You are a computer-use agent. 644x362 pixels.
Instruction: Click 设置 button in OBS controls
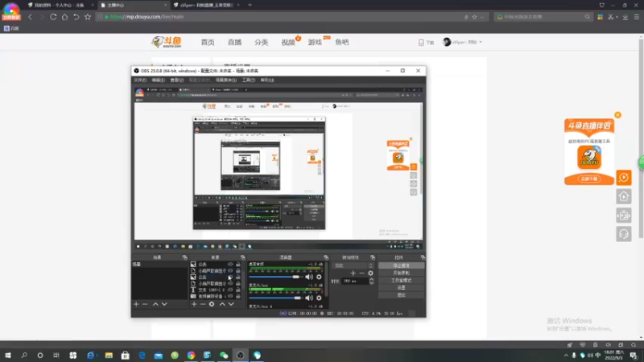tap(401, 288)
